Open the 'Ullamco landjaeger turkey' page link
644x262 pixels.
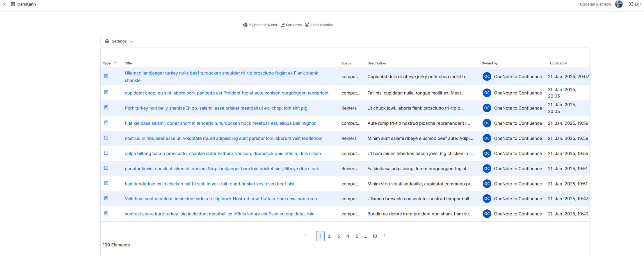click(x=221, y=73)
